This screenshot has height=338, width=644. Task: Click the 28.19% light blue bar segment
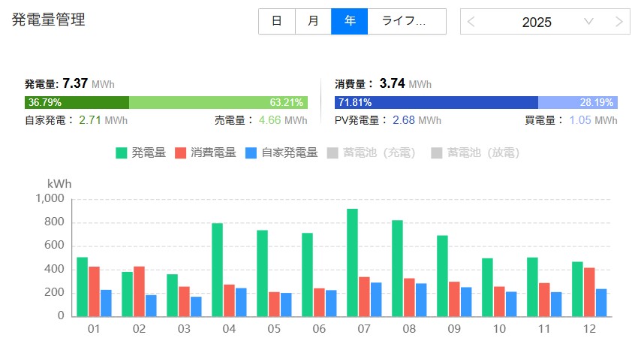pos(578,102)
